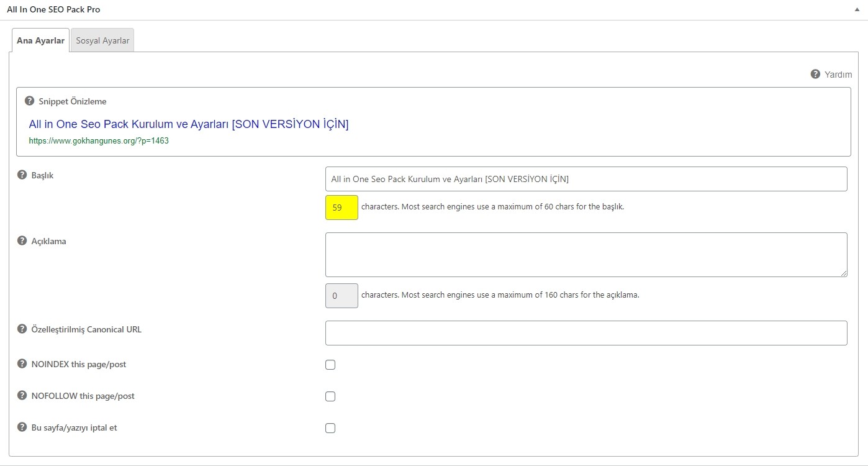Click the yellow 59 character counter
This screenshot has width=868, height=466.
[341, 208]
